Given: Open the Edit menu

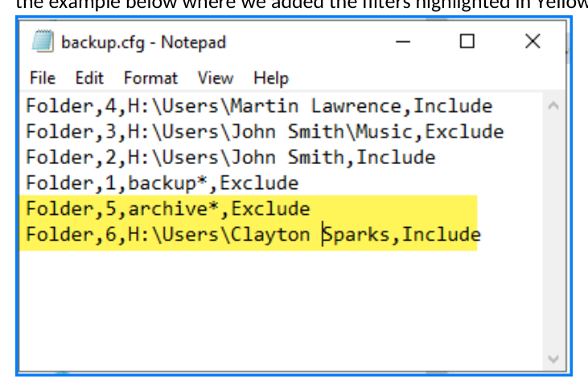Looking at the screenshot, I should (89, 78).
